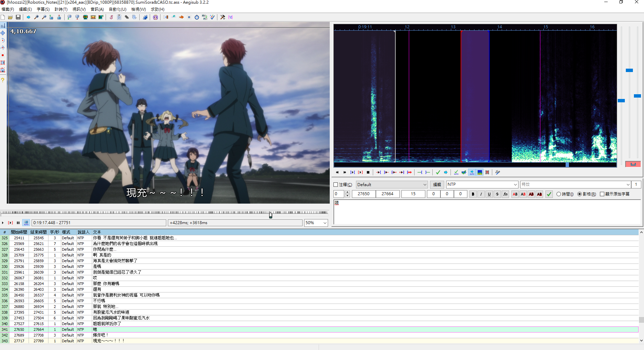Select the rectangular clip tool in video sidebar
Screen dimensions: 644x350
[x=3, y=63]
